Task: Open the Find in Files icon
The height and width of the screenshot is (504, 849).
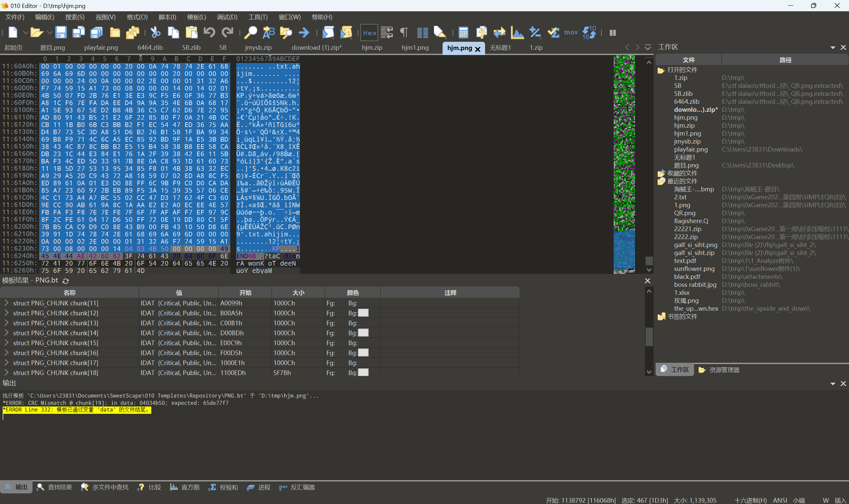Action: pos(286,32)
